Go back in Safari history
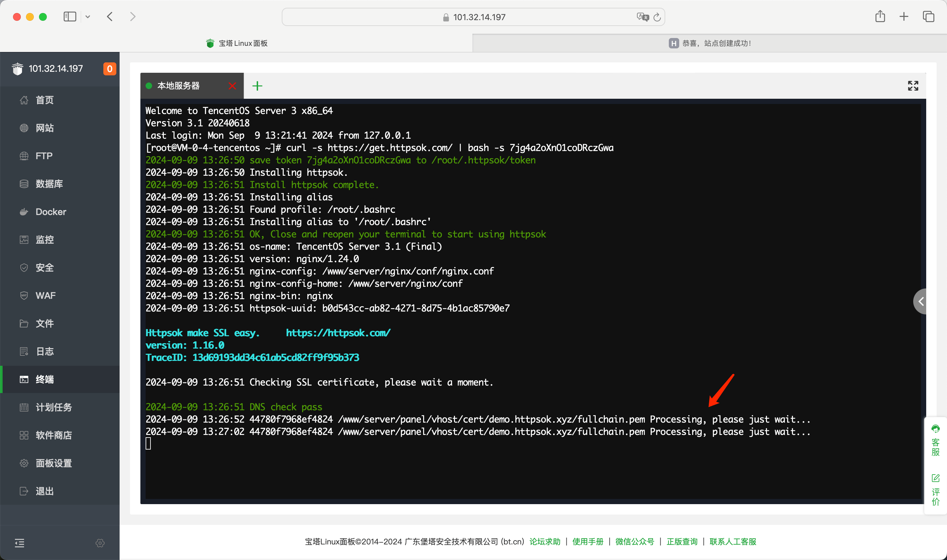947x560 pixels. 110,17
